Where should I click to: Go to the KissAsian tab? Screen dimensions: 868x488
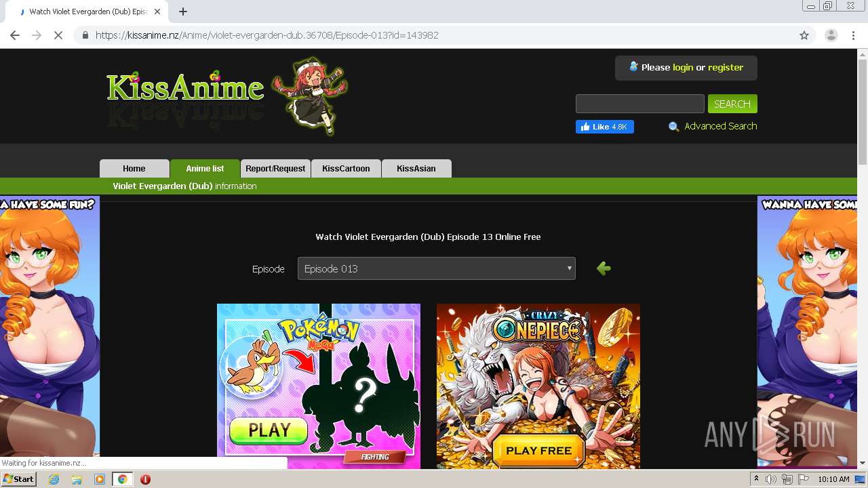click(416, 169)
